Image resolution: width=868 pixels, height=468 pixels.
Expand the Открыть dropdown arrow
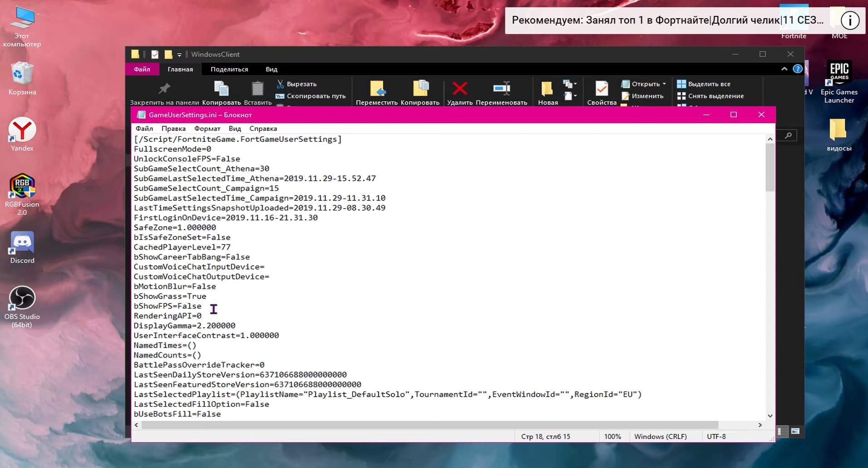point(664,84)
